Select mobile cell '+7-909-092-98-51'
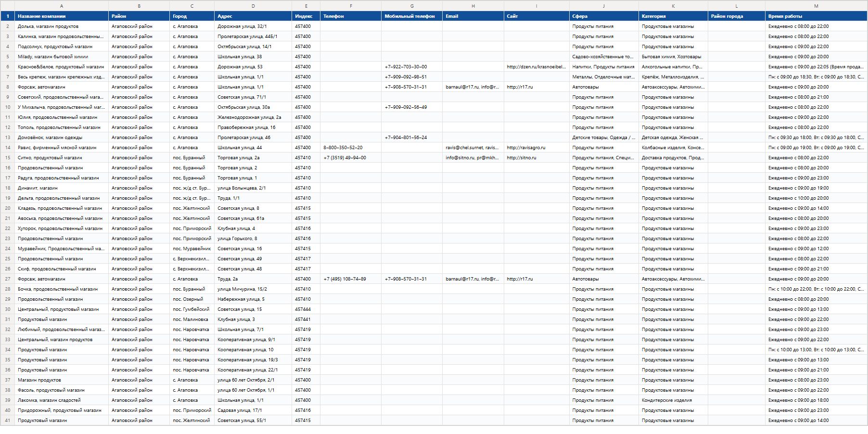Image resolution: width=868 pixels, height=434 pixels. [x=412, y=77]
